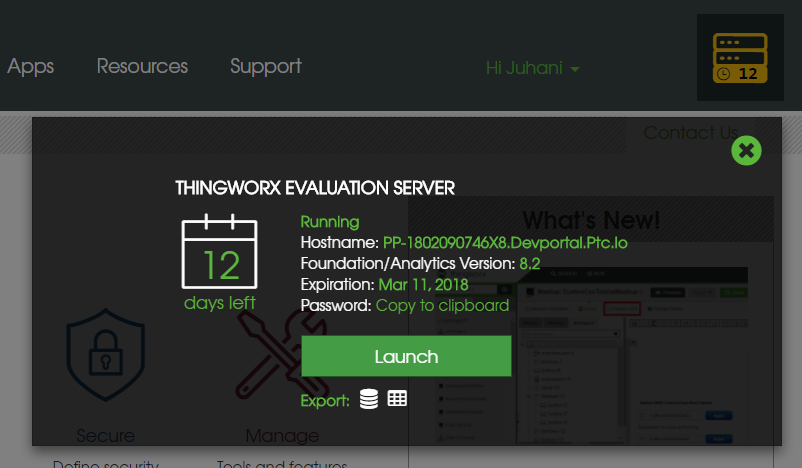Click the hostname PP-1802090746X8.Devportal.Ptc.Io link
The height and width of the screenshot is (468, 802).
505,242
